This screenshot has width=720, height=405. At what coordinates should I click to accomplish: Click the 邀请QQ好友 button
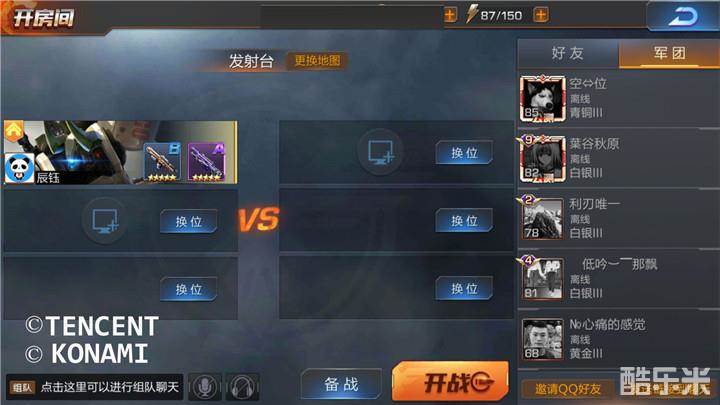(x=568, y=389)
